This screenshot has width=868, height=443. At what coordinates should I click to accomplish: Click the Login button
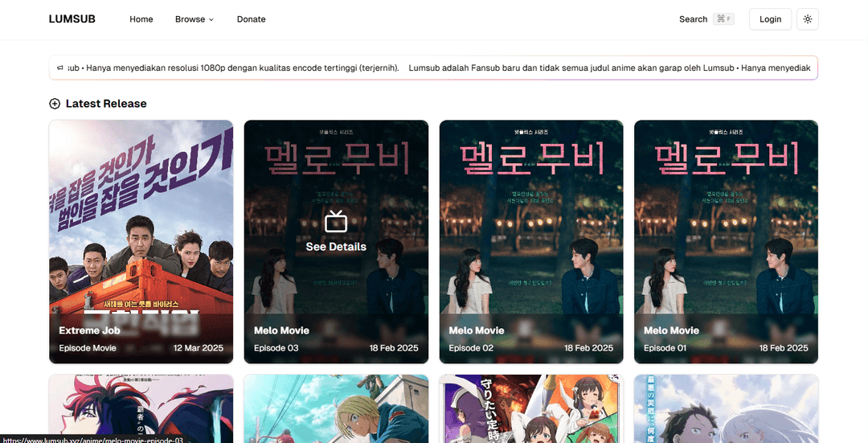pos(770,18)
